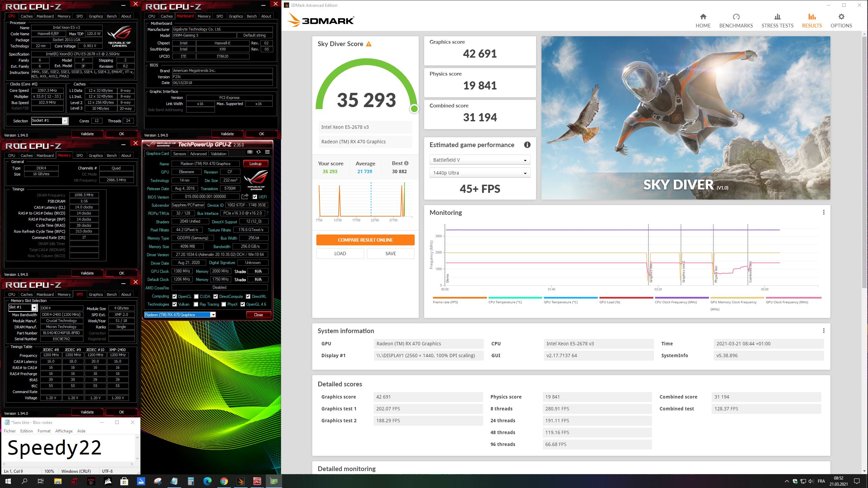This screenshot has height=488, width=868.
Task: Open the Battlefield V game dropdown
Action: tap(480, 160)
